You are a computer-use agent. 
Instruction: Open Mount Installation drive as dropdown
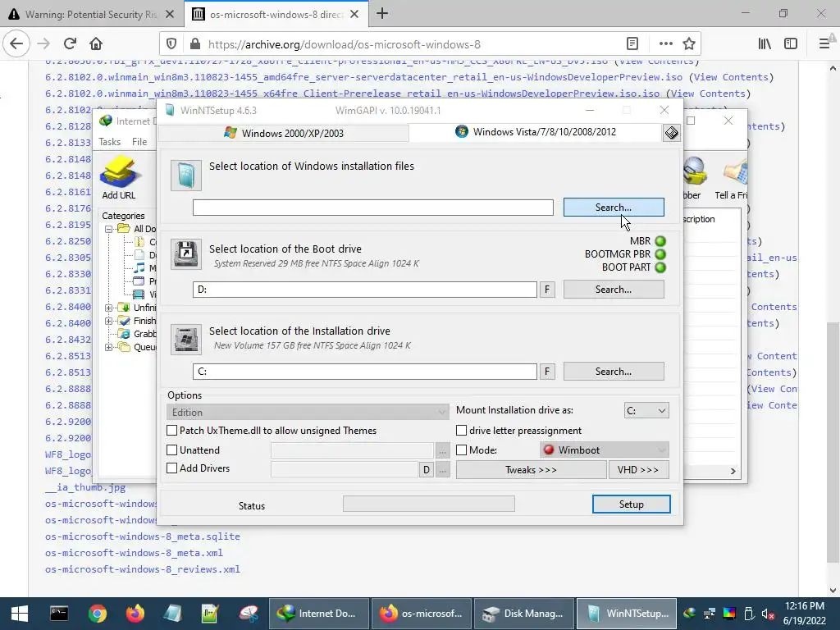point(646,410)
